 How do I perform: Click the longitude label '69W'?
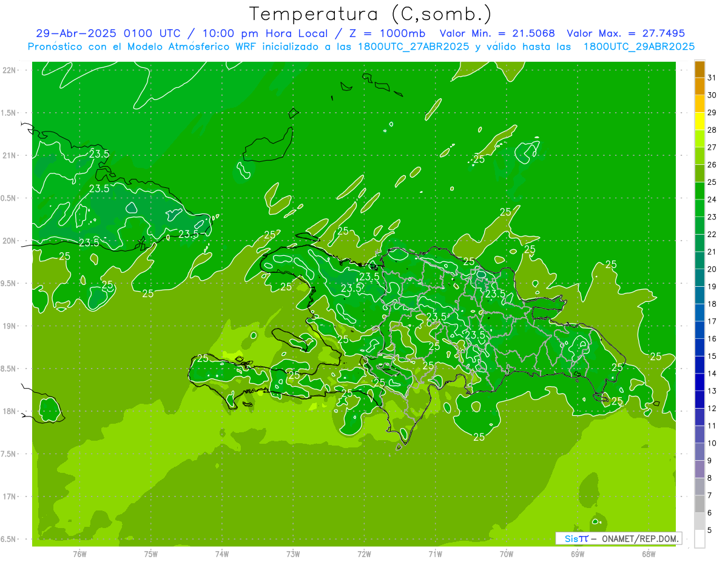pyautogui.click(x=578, y=554)
